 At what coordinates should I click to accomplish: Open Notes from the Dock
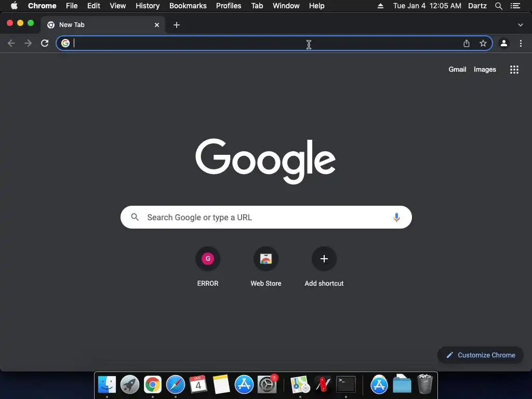click(221, 384)
